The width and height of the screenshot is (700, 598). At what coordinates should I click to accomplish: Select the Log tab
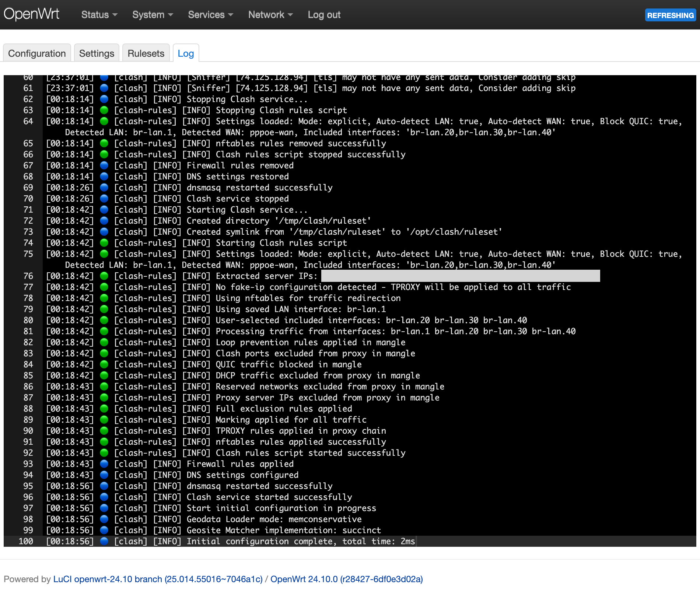pyautogui.click(x=186, y=53)
